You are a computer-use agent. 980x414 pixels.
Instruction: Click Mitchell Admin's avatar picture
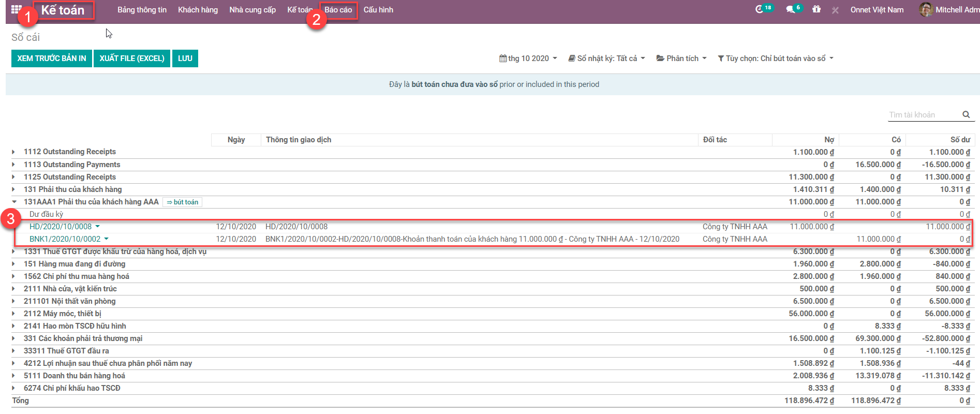pyautogui.click(x=925, y=9)
